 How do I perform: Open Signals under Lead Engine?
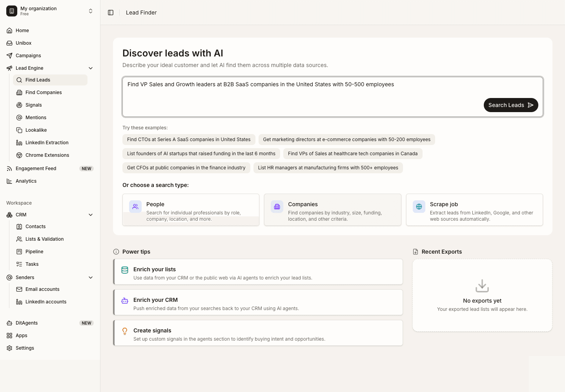pos(50,105)
